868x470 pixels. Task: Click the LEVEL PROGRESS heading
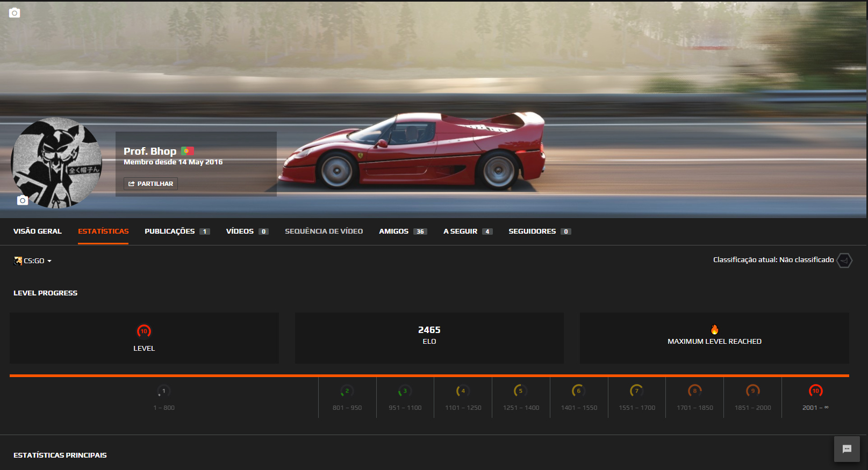[46, 293]
